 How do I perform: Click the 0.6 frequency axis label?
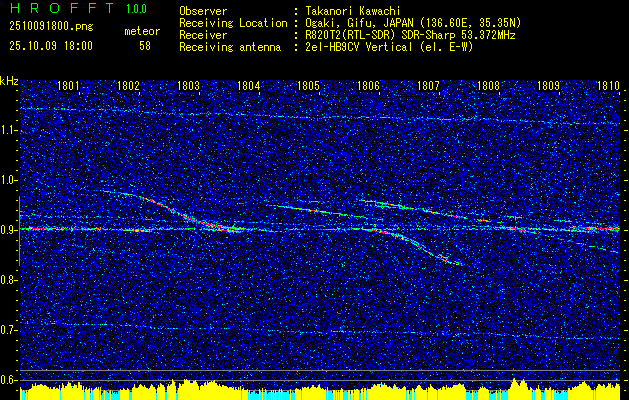[x=8, y=380]
